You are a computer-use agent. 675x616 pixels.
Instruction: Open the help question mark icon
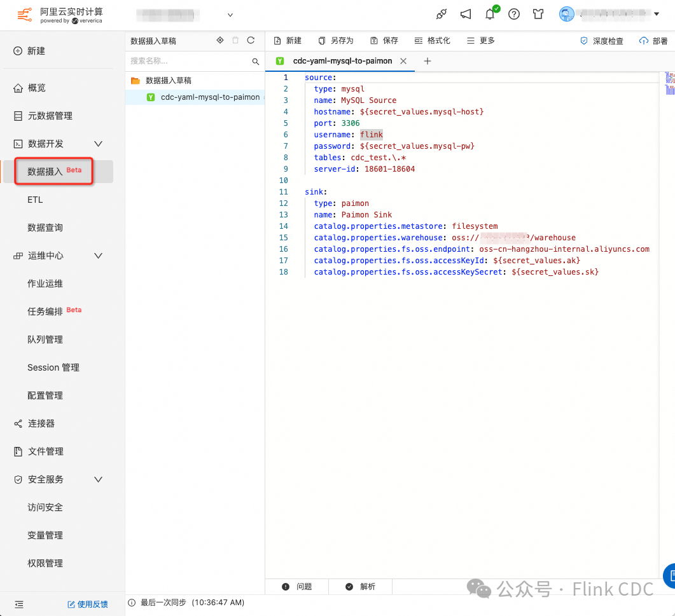tap(514, 14)
